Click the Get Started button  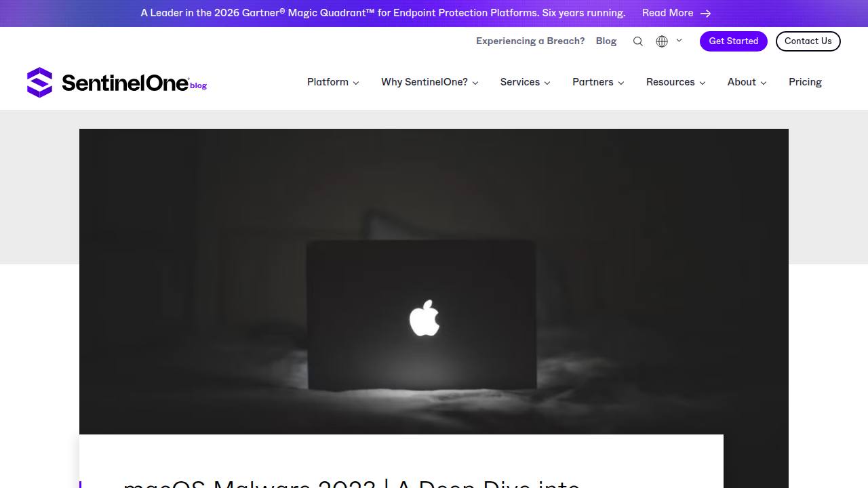click(734, 41)
